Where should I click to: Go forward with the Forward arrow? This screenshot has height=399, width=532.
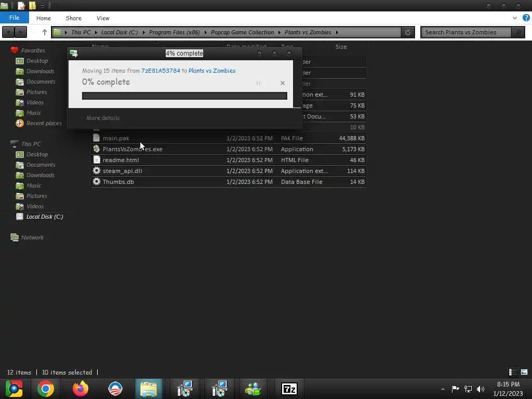pyautogui.click(x=21, y=32)
